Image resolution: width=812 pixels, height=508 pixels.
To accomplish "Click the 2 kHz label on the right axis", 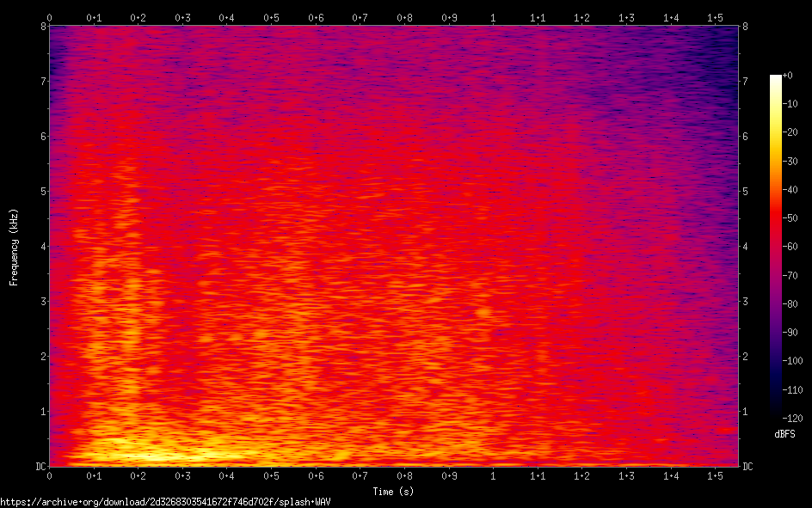I will tap(745, 357).
